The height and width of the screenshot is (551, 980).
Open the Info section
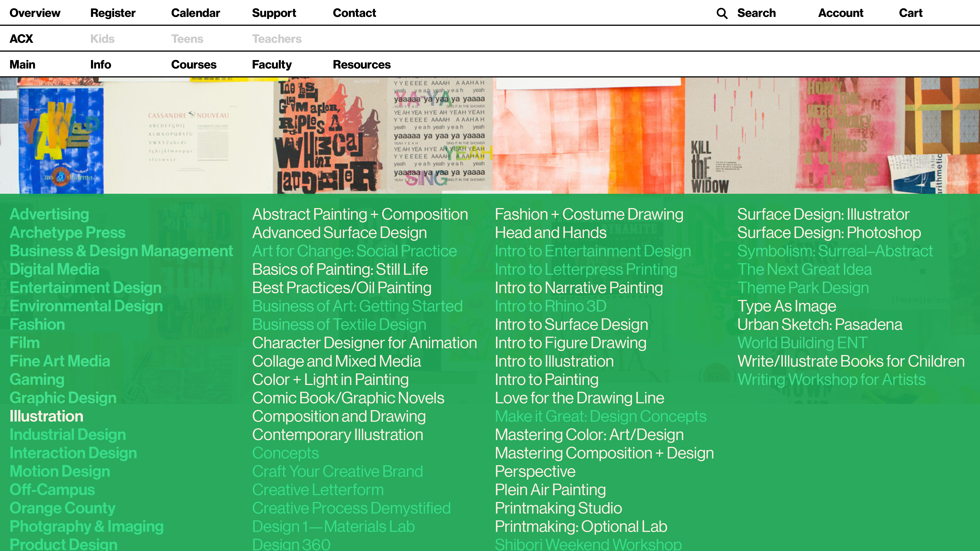(x=101, y=65)
